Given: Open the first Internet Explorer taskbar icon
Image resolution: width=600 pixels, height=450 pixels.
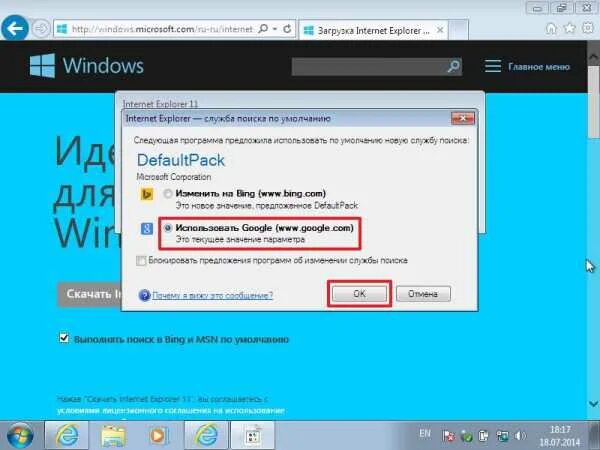Looking at the screenshot, I should point(67,435).
